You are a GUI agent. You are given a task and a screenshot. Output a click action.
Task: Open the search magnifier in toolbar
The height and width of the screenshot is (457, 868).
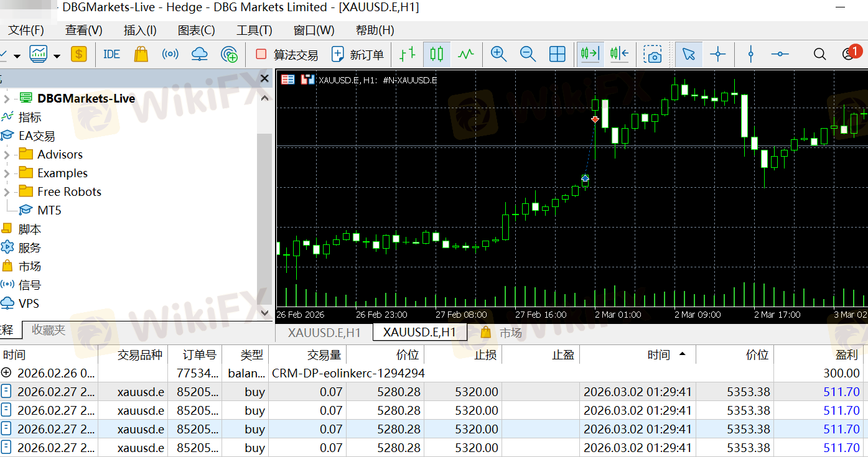click(x=819, y=55)
